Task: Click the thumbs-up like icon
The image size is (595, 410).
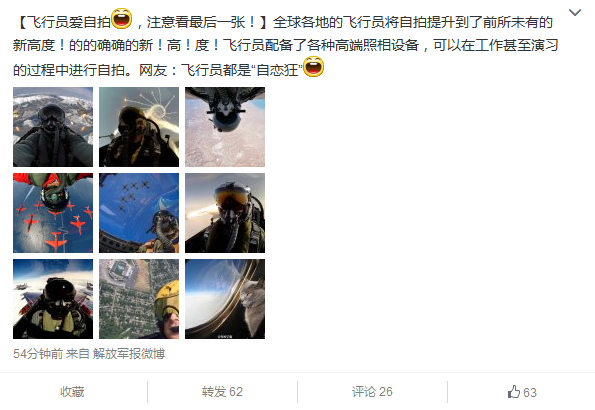Action: [514, 392]
